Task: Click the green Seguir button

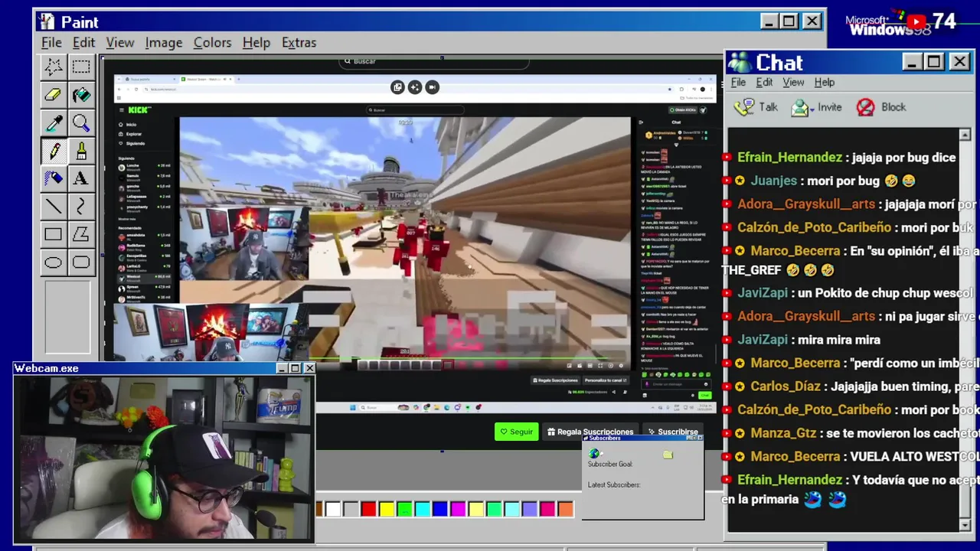Action: tap(517, 432)
